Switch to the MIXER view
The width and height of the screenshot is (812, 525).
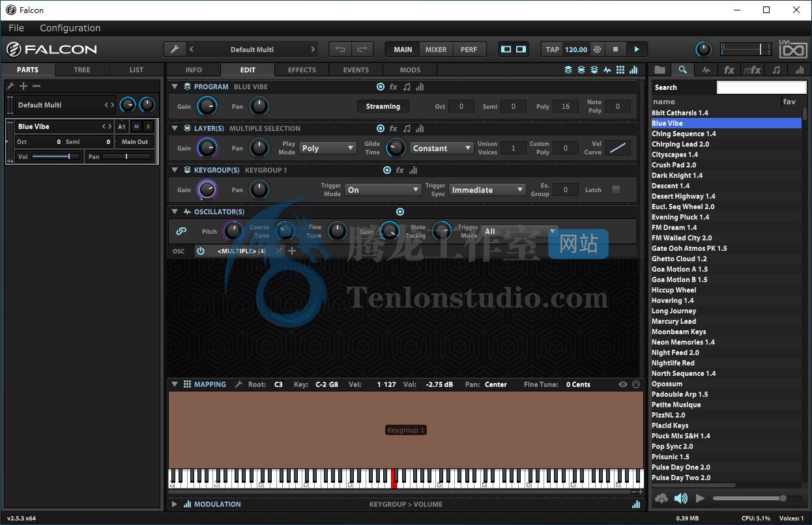coord(436,50)
